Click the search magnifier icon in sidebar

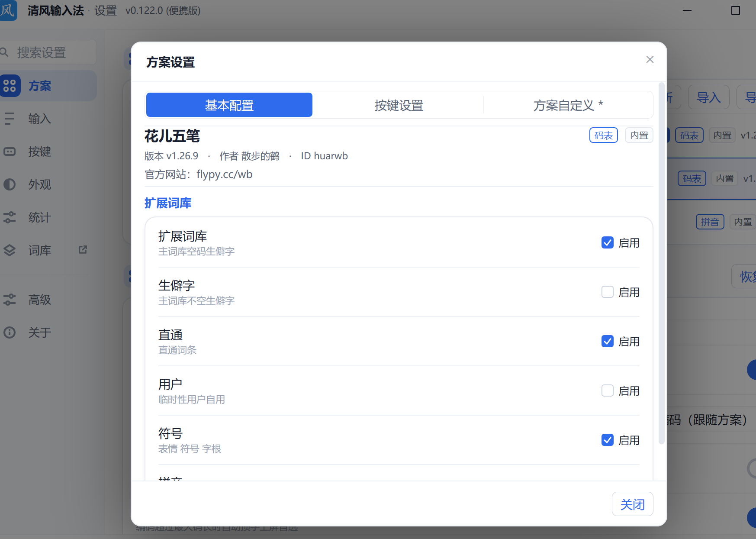(x=4, y=52)
